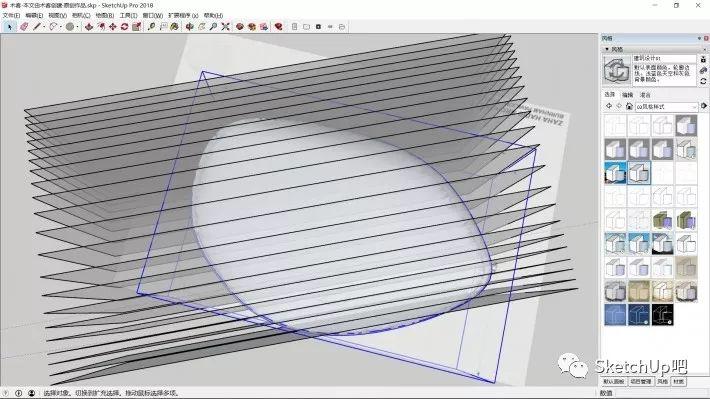
Task: Open the Paint Bucket tool
Action: [x=174, y=27]
